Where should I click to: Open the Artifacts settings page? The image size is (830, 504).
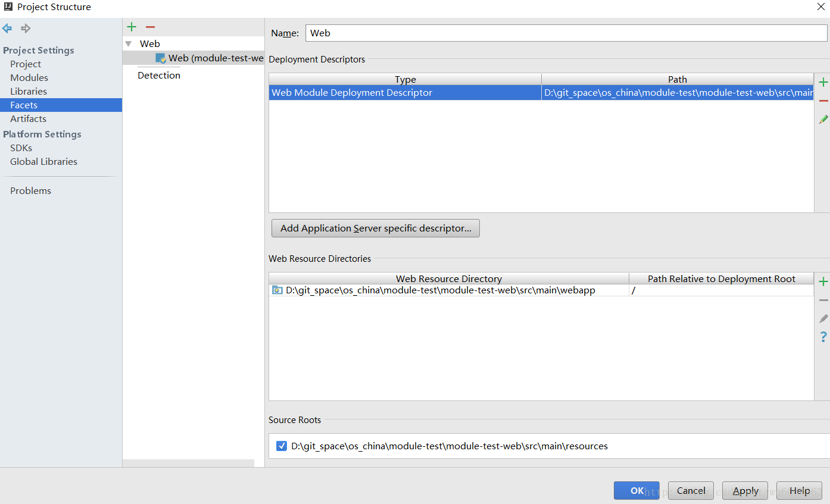pos(28,119)
